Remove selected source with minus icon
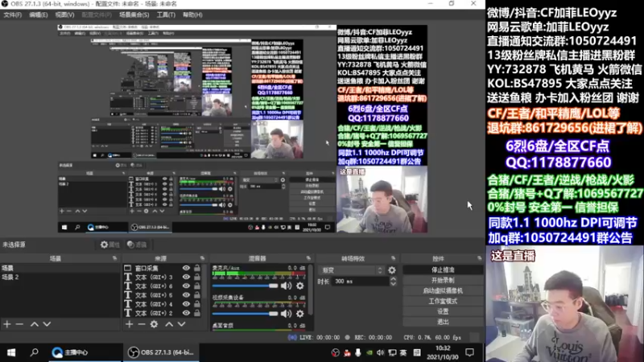The height and width of the screenshot is (362, 644). point(142,324)
